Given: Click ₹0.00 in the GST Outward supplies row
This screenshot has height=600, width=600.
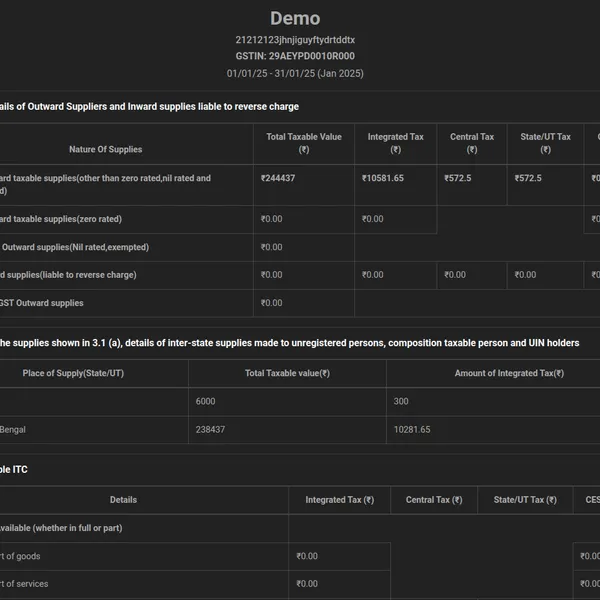Looking at the screenshot, I should pyautogui.click(x=272, y=303).
